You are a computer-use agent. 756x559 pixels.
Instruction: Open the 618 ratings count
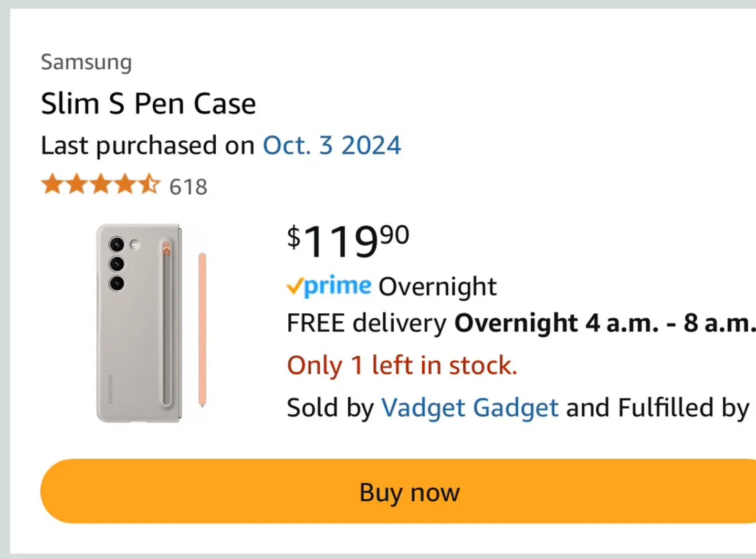point(187,187)
